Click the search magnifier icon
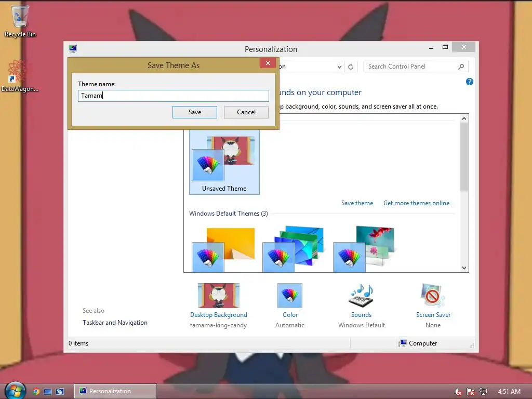532x399 pixels. [461, 66]
